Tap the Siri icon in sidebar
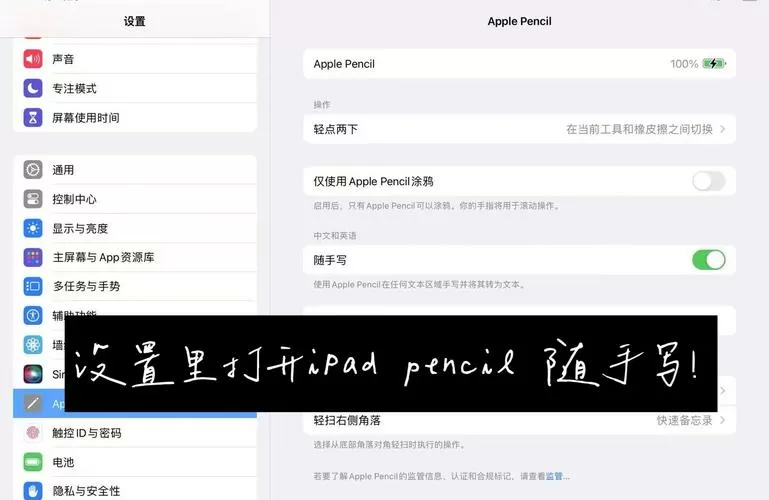Screen dimensions: 769x500 click(33, 374)
